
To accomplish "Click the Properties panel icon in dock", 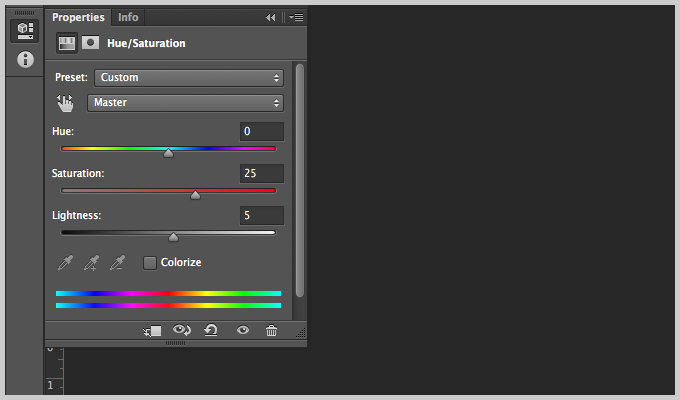I will click(25, 31).
